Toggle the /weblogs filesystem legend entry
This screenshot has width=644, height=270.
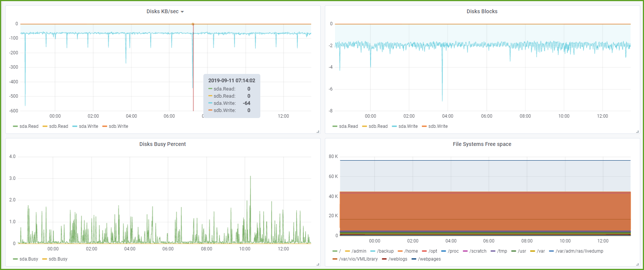point(395,259)
